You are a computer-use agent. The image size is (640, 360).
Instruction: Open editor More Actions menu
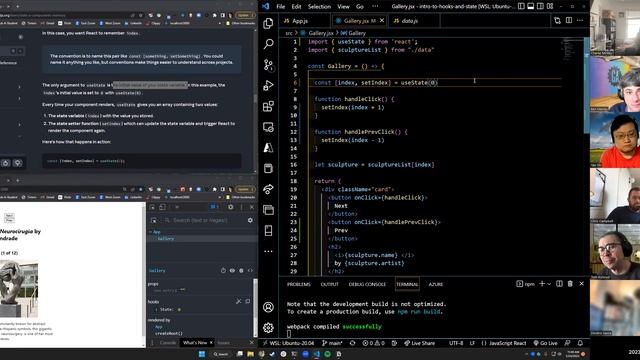point(580,20)
